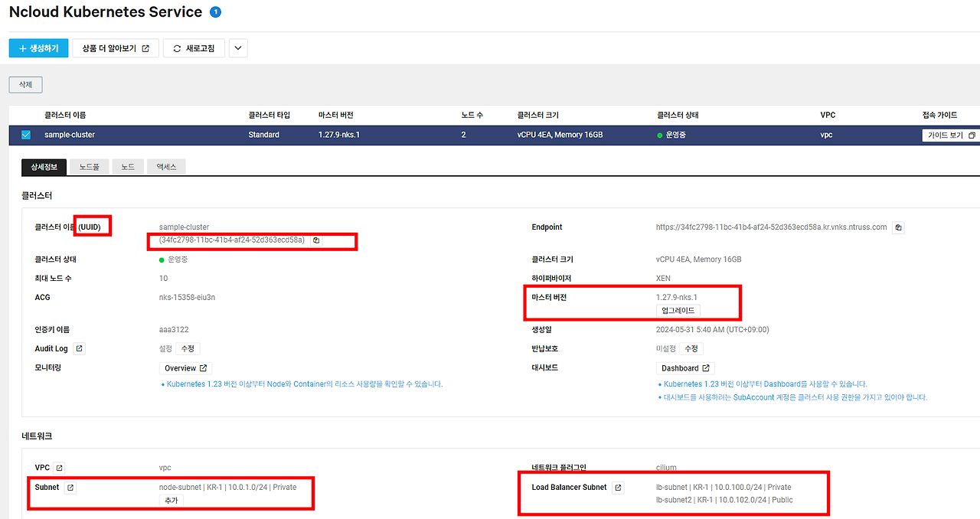This screenshot has width=980, height=519.
Task: Open 상품 더 알아보기 link button
Action: (116, 48)
